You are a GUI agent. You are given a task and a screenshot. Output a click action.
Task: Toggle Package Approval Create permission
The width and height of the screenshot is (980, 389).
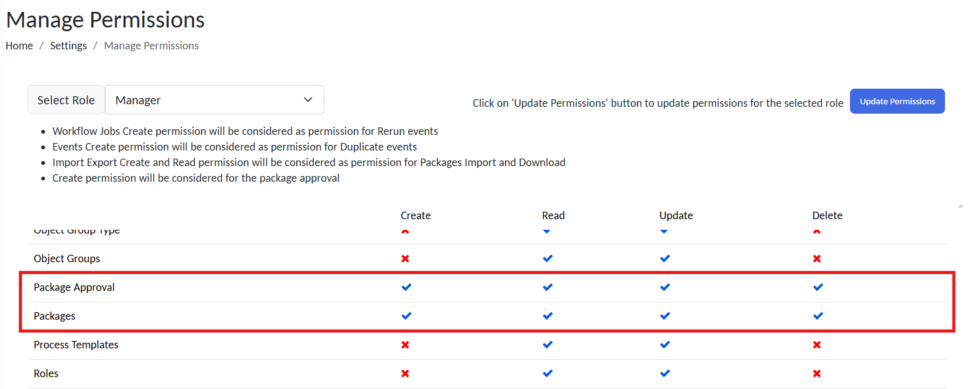point(406,287)
